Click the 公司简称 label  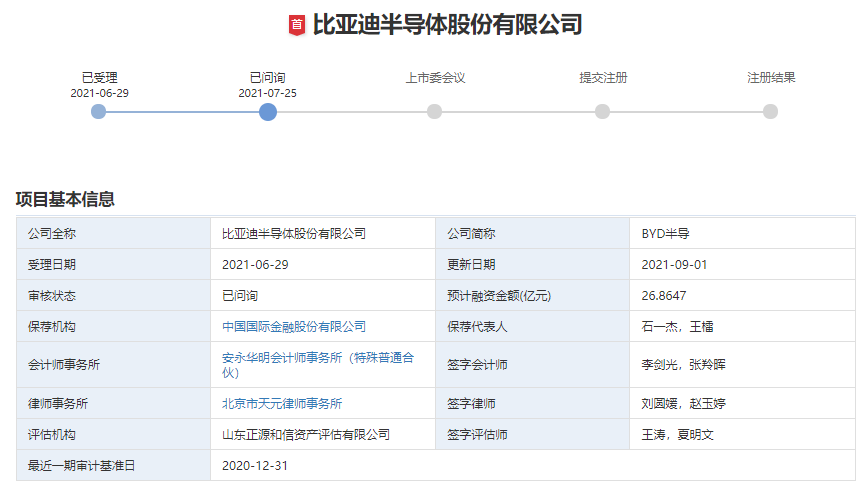471,234
